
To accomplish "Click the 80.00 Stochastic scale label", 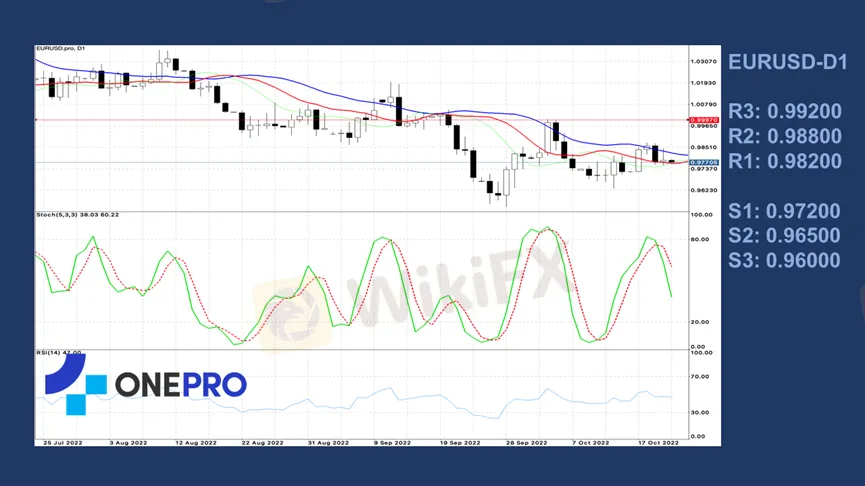I will [701, 239].
